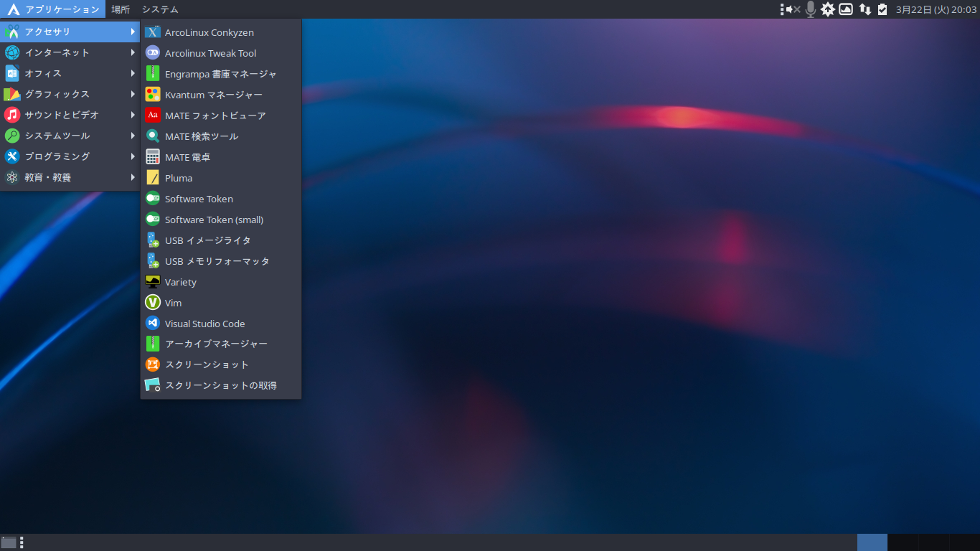Viewport: 980px width, 551px height.
Task: Expand the グラフィックス category
Action: click(70, 94)
